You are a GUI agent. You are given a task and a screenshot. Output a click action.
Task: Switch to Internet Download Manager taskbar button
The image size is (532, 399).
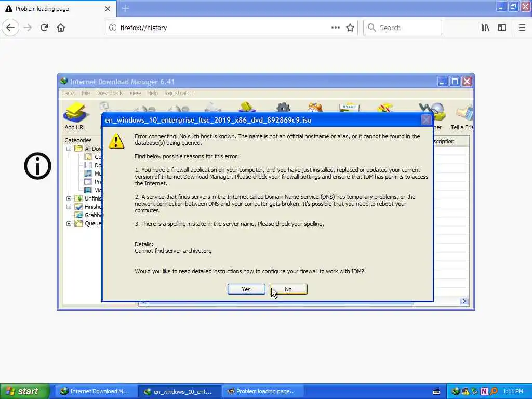click(x=95, y=391)
